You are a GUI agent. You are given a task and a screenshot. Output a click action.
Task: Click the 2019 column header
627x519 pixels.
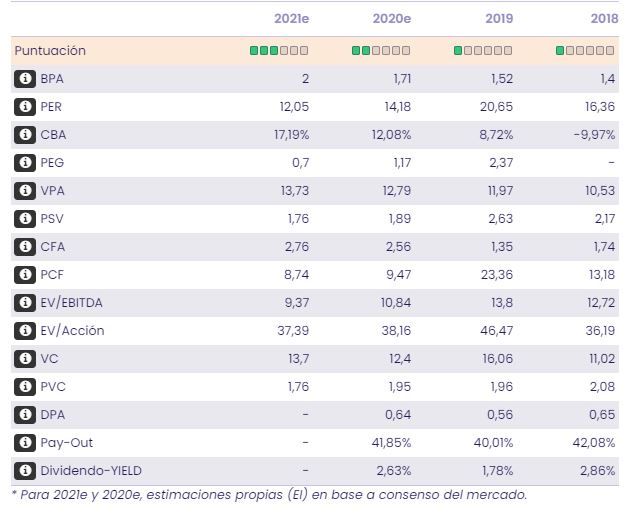498,19
